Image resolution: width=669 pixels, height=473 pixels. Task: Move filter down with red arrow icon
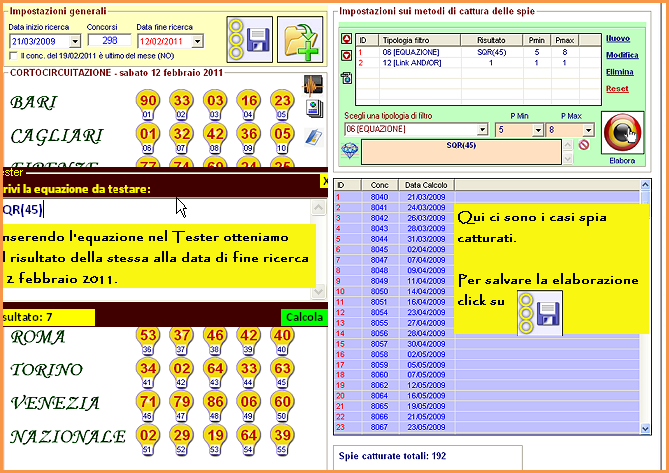346,55
